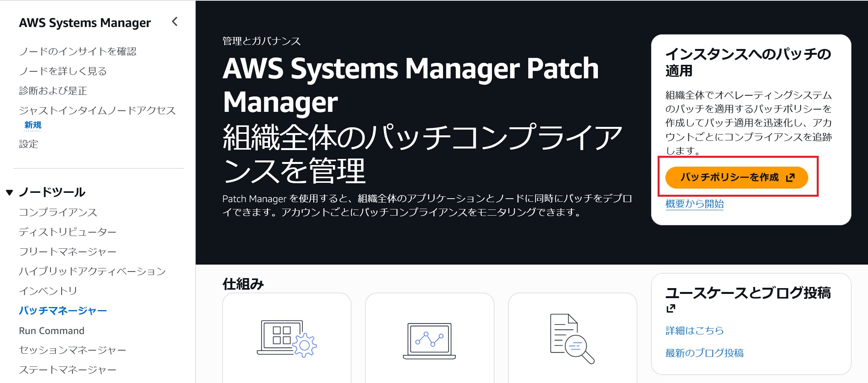Click external link icon under ユースケースとブログ投稿
The image size is (868, 383).
(x=671, y=308)
